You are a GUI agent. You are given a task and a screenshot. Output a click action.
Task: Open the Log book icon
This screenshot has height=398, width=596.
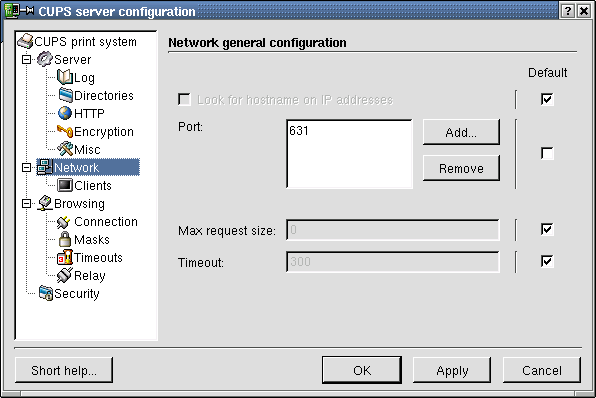point(65,78)
